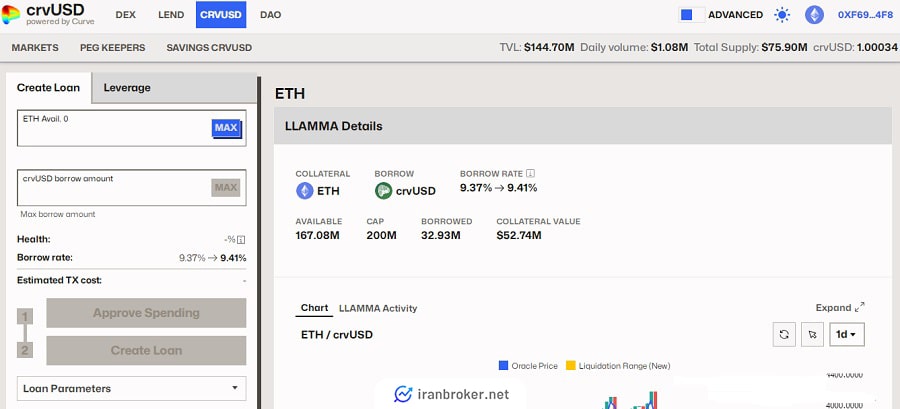Image resolution: width=900 pixels, height=409 pixels.
Task: Go to the LEND section
Action: 169,15
